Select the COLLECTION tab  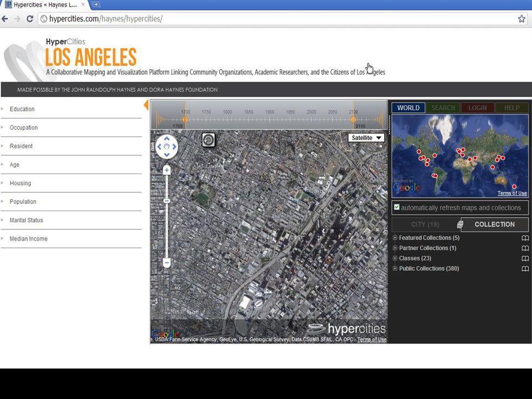point(494,224)
